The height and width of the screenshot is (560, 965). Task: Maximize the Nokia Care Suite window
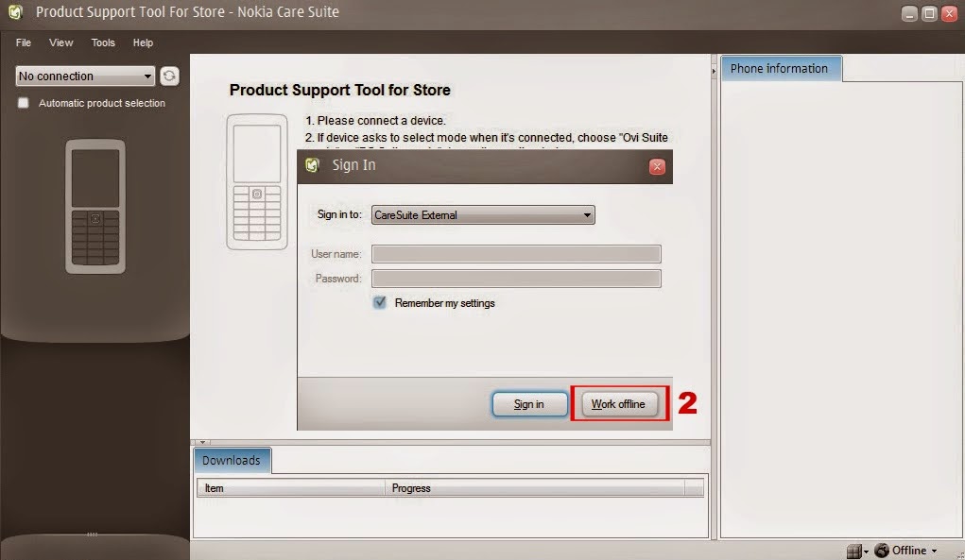(929, 13)
